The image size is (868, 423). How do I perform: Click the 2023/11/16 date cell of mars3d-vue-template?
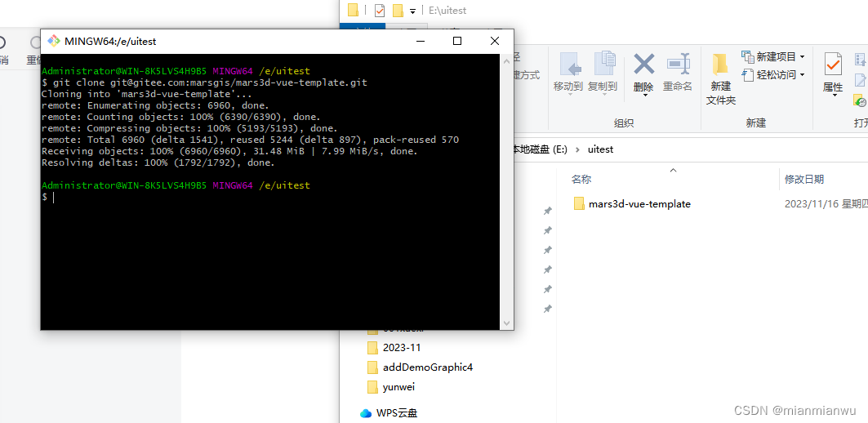(x=826, y=204)
